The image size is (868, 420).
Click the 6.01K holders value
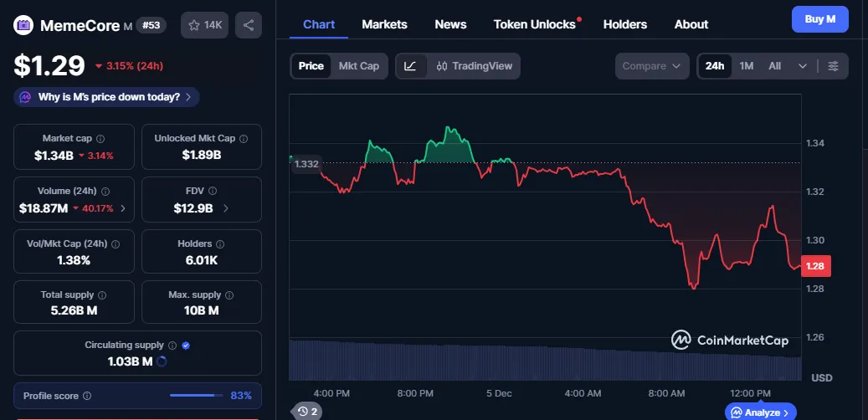tap(202, 260)
